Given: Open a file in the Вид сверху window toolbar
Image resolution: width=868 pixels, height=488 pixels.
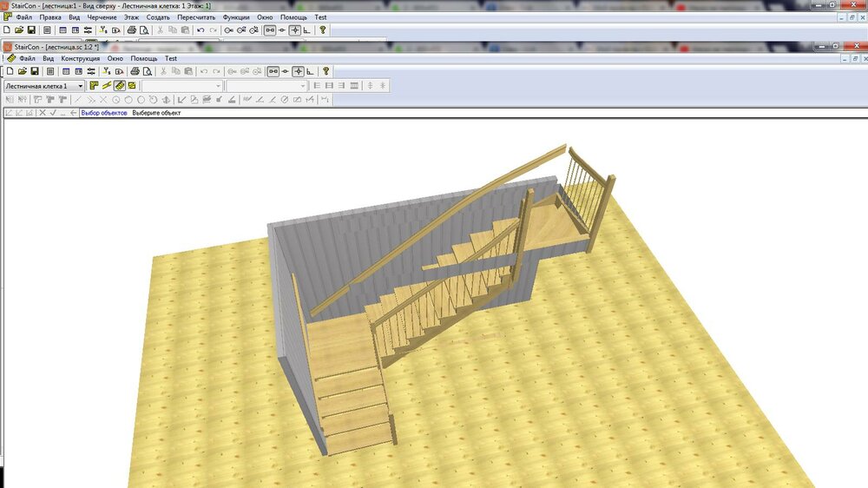Looking at the screenshot, I should (19, 30).
